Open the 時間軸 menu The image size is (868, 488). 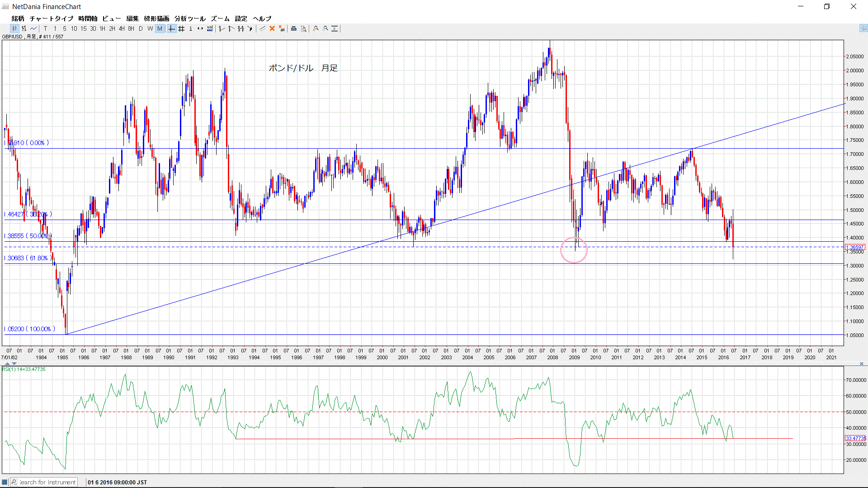pos(88,19)
